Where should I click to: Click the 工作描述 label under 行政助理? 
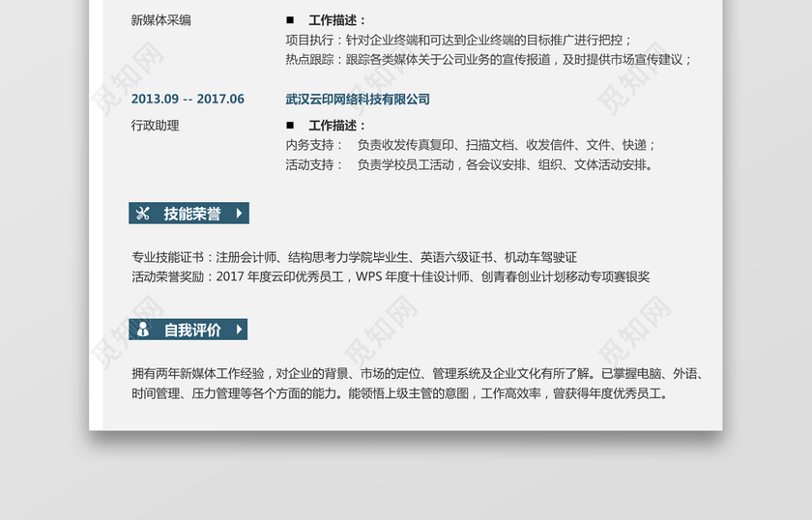[x=337, y=126]
